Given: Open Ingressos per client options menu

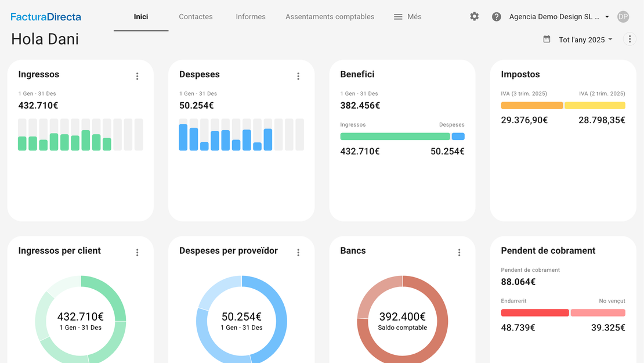Looking at the screenshot, I should point(138,253).
